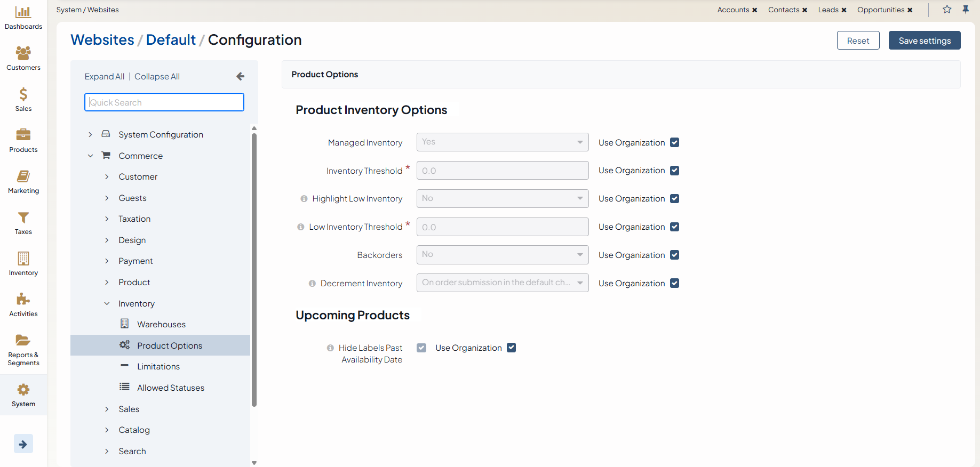
Task: Click the Marketing sidebar icon
Action: coord(23,176)
